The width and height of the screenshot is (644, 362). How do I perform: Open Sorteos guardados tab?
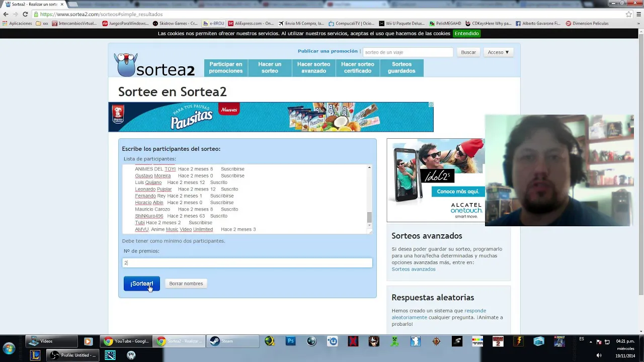(x=401, y=68)
